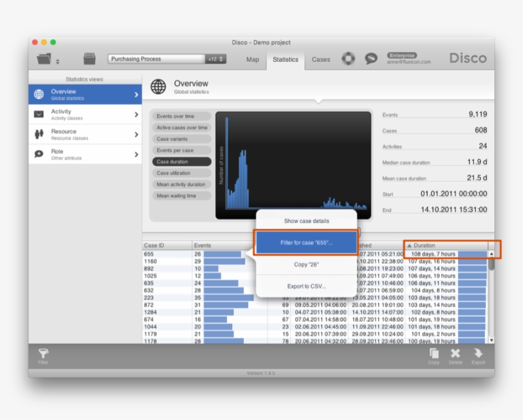Click the Copy icon in bottom bar
Screen dimensions: 523x420
[x=434, y=354]
